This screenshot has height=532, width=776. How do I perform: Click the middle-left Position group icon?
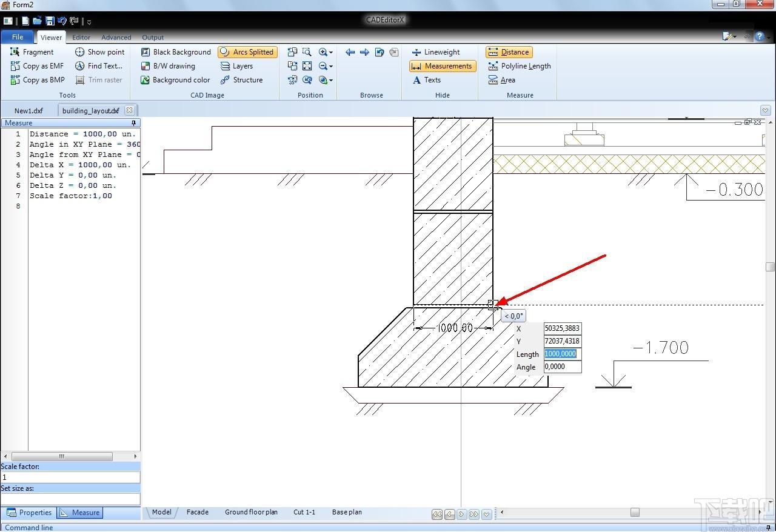click(x=293, y=66)
